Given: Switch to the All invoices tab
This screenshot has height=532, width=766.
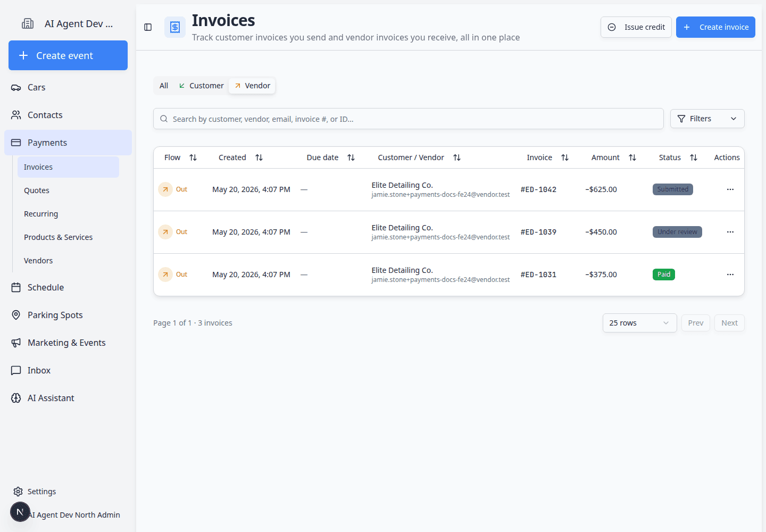Looking at the screenshot, I should (164, 86).
